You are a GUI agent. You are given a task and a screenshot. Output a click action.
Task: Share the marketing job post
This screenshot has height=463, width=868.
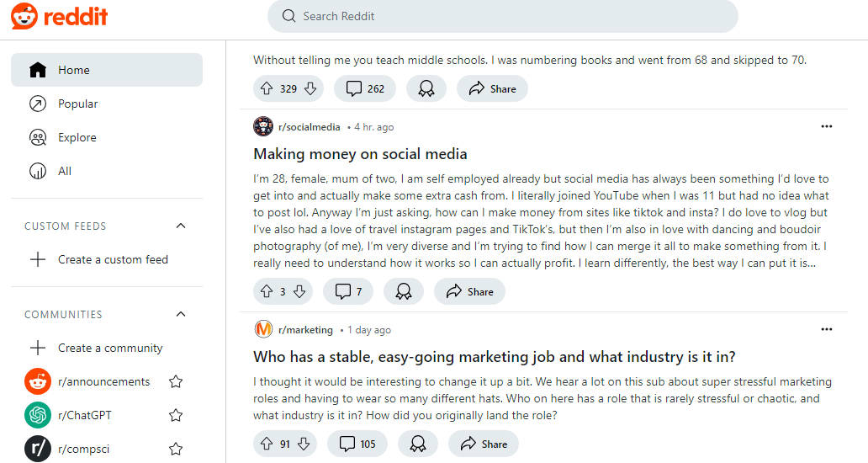pos(484,444)
